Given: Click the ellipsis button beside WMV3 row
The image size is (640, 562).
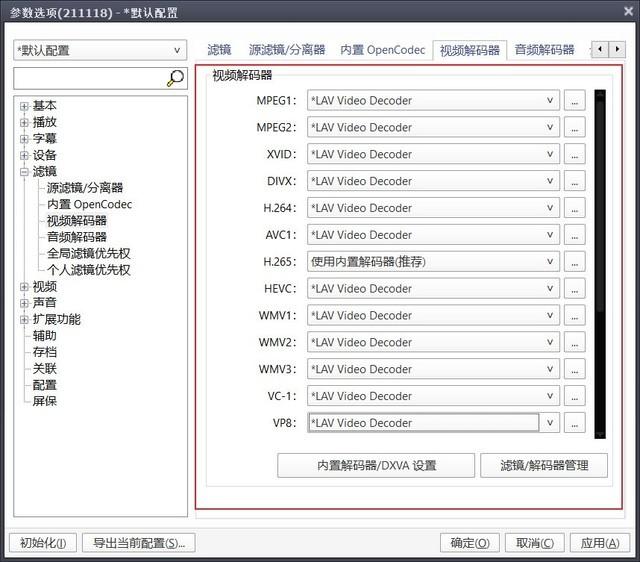Looking at the screenshot, I should click(x=574, y=369).
